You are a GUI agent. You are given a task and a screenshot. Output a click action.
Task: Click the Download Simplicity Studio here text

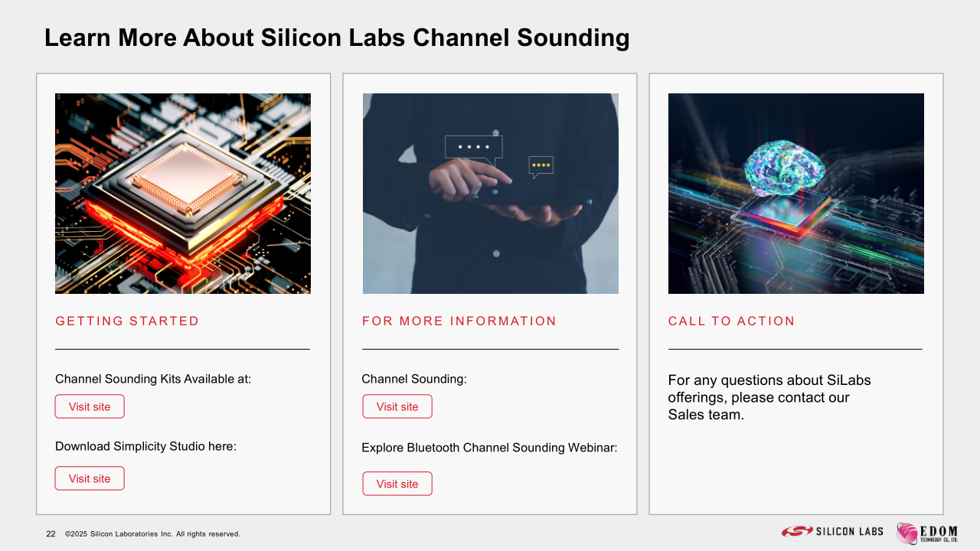click(145, 446)
